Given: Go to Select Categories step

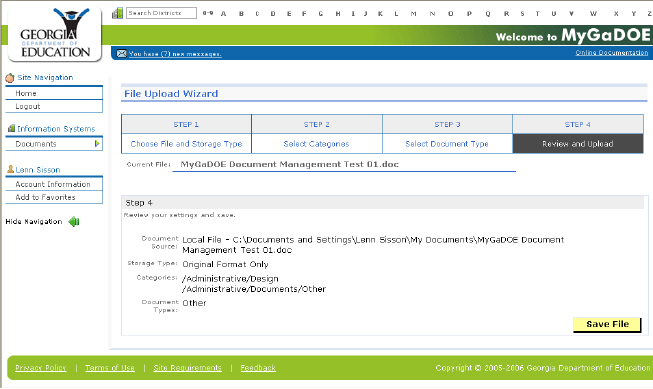Looking at the screenshot, I should click(x=317, y=144).
